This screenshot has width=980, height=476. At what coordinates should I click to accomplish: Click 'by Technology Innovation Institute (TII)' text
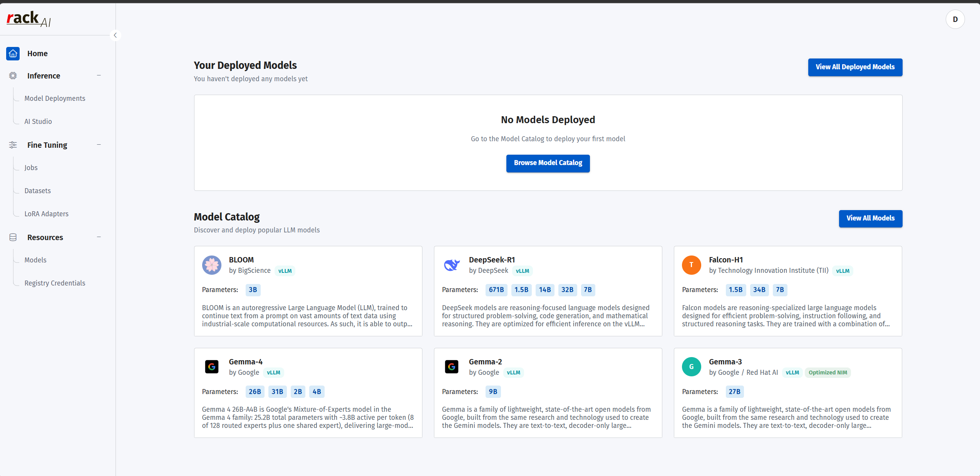(x=769, y=271)
